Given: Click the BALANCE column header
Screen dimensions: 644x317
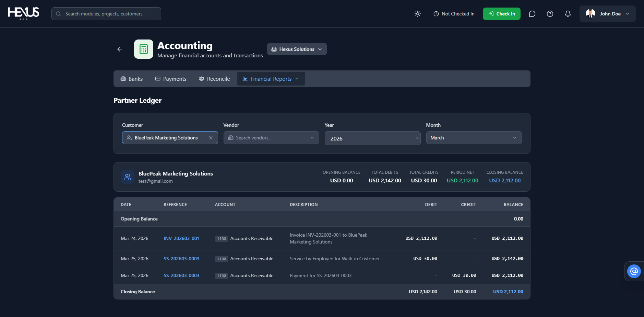Looking at the screenshot, I should click(513, 204).
